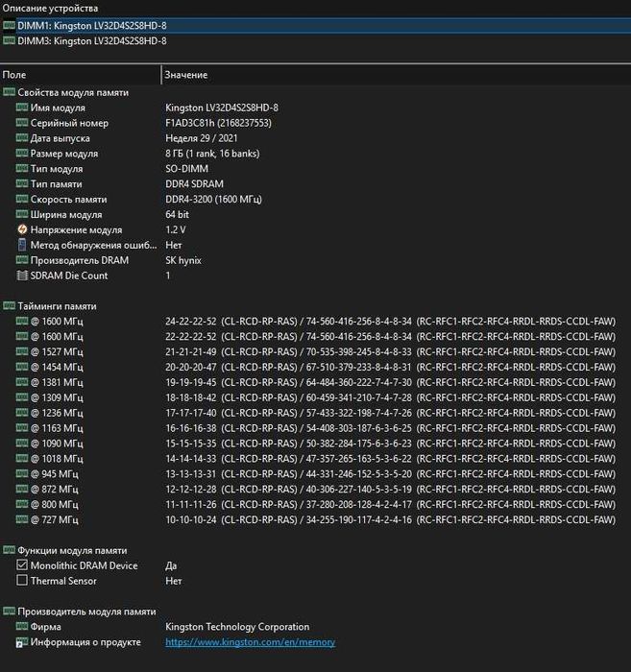
Task: Click icon beside 'Размер модуля' row
Action: pyautogui.click(x=22, y=153)
